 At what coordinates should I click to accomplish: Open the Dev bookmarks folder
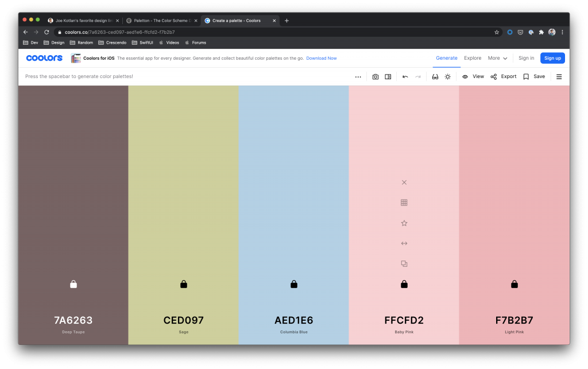pos(31,42)
